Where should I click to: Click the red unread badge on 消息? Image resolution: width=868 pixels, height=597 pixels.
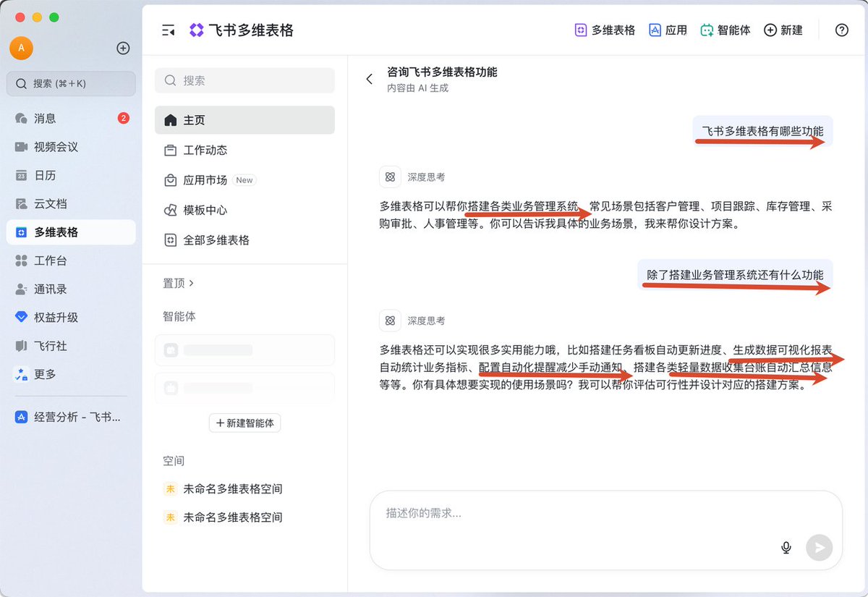point(124,118)
